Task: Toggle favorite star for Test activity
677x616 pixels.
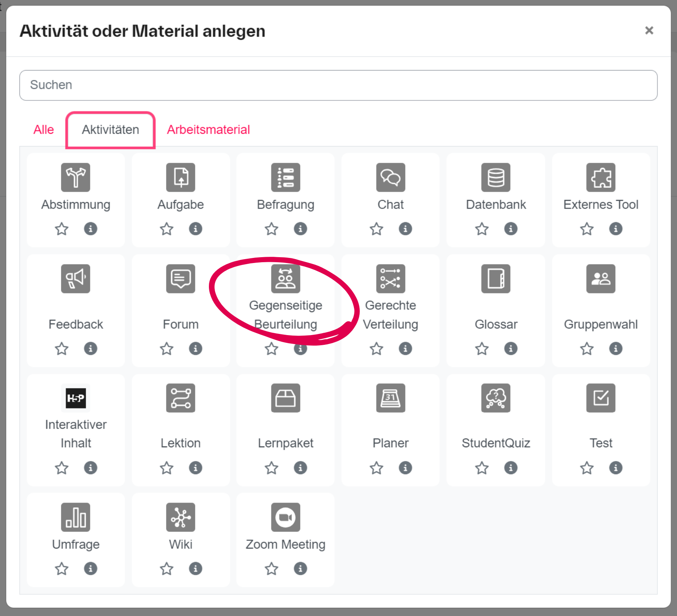Action: click(587, 468)
